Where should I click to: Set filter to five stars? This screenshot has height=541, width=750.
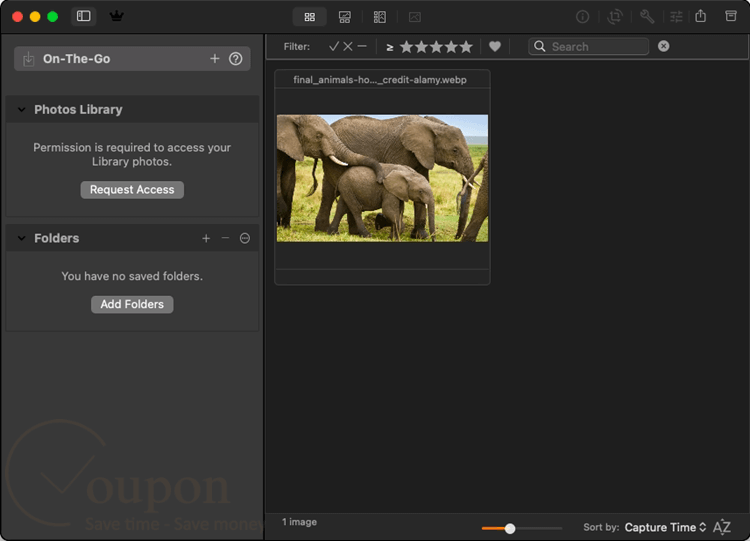[x=466, y=46]
